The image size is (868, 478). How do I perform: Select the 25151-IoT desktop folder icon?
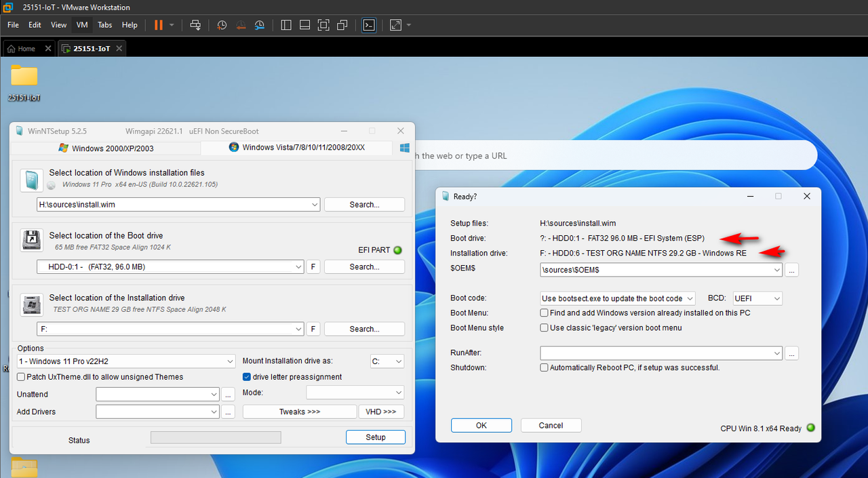[24, 83]
